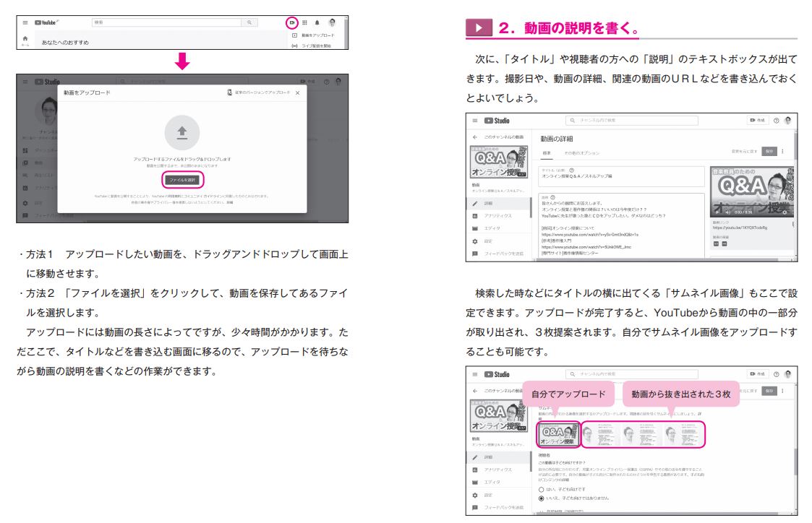The width and height of the screenshot is (812, 523).
Task: Click the 保存 button in the thumbnail screenshot
Action: 769,391
